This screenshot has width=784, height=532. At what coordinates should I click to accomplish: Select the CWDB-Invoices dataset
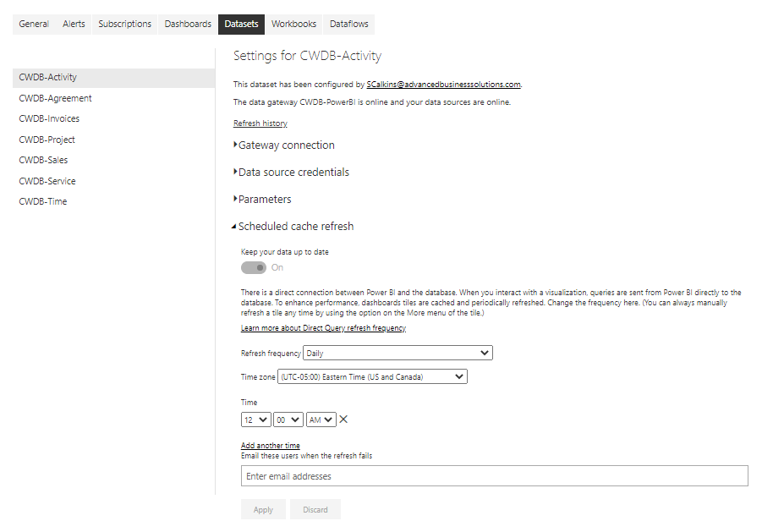pos(113,119)
